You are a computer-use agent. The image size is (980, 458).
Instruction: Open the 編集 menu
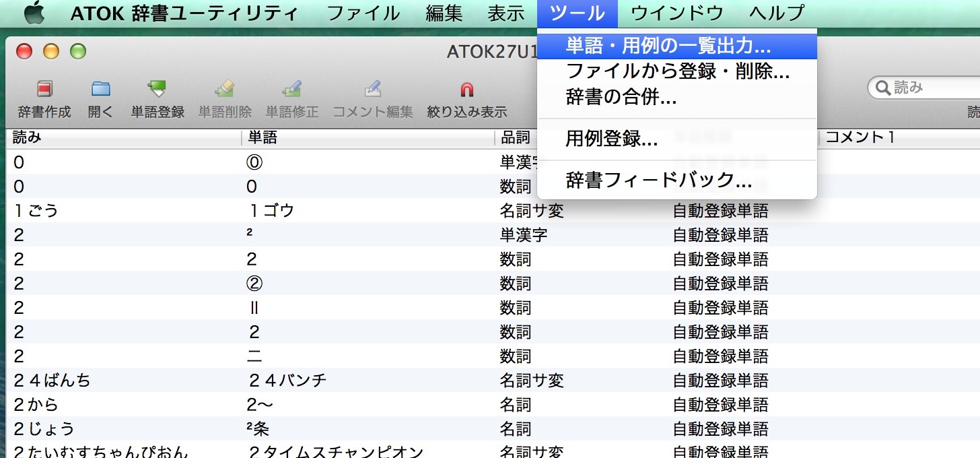coord(444,13)
